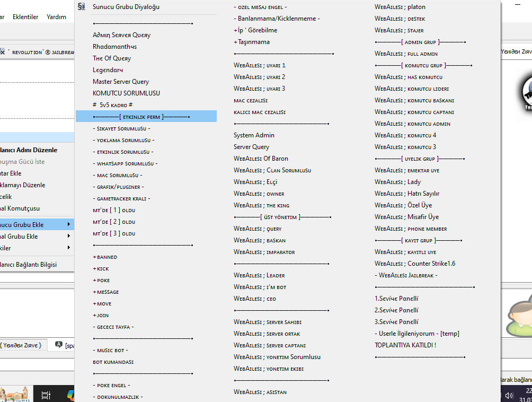Select WebAilesi ; Counter Strike1.6 group
532x402 pixels.
pos(414,264)
